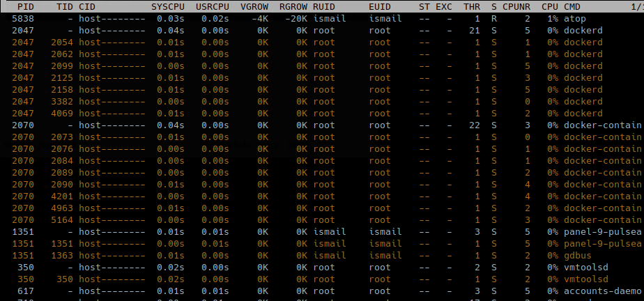Click the RGROW column header
The width and height of the screenshot is (644, 301).
point(293,6)
